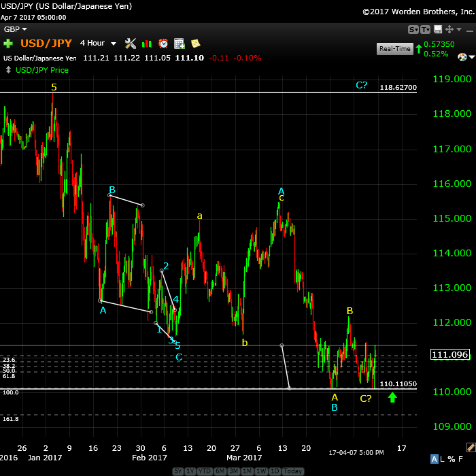
Task: Open the GBP watchlist dropdown
Action: click(x=15, y=29)
